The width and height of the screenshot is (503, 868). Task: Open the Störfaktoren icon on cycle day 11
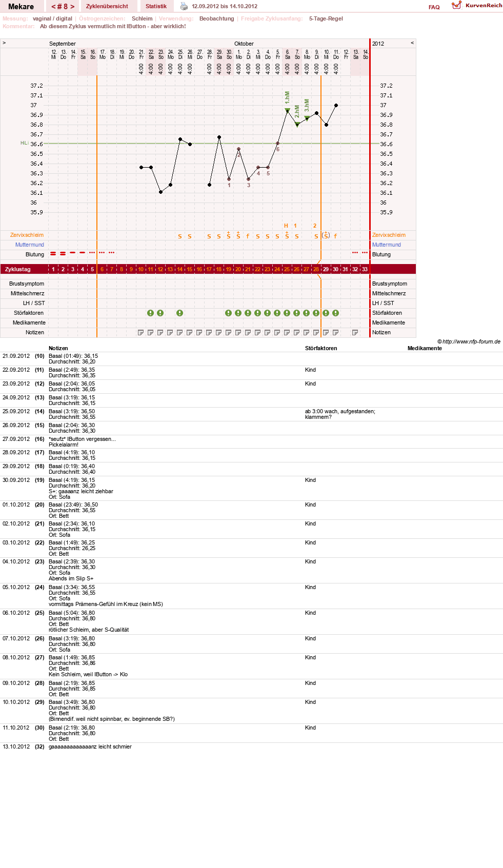[150, 313]
